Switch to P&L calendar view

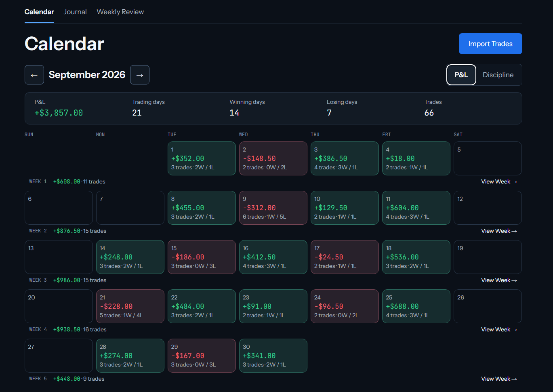461,75
